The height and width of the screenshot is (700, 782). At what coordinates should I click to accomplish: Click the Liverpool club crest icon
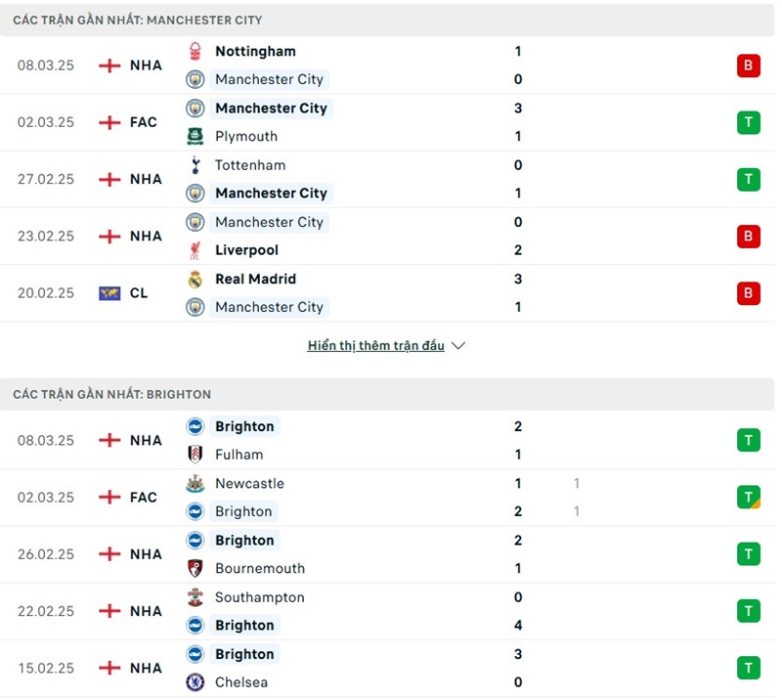coord(195,250)
